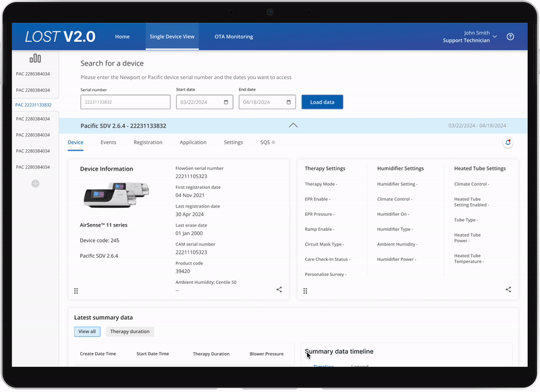
Task: Click the Summary data timeline heading
Action: pyautogui.click(x=339, y=352)
